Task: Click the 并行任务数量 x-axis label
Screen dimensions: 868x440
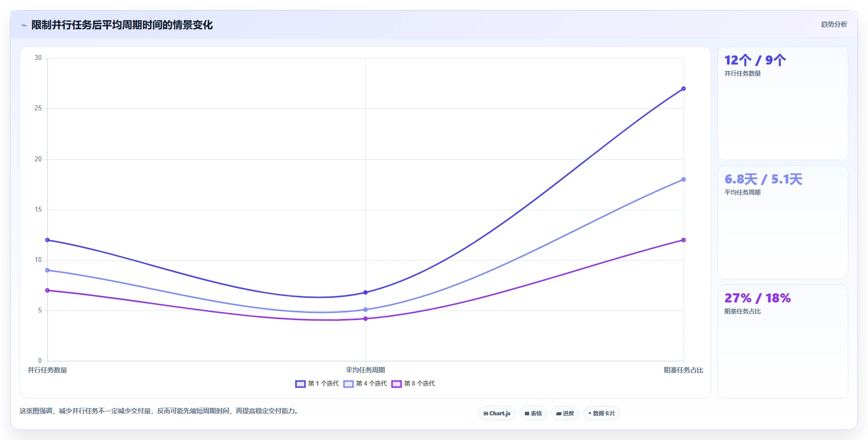Action: point(47,370)
